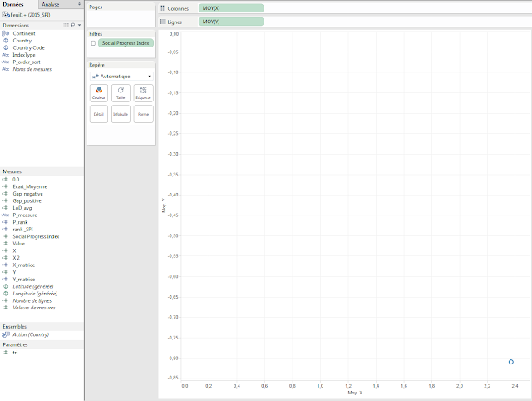The height and width of the screenshot is (401, 532).
Task: Select the Feuil1+ (2015_SPI) data source
Action: coord(30,15)
